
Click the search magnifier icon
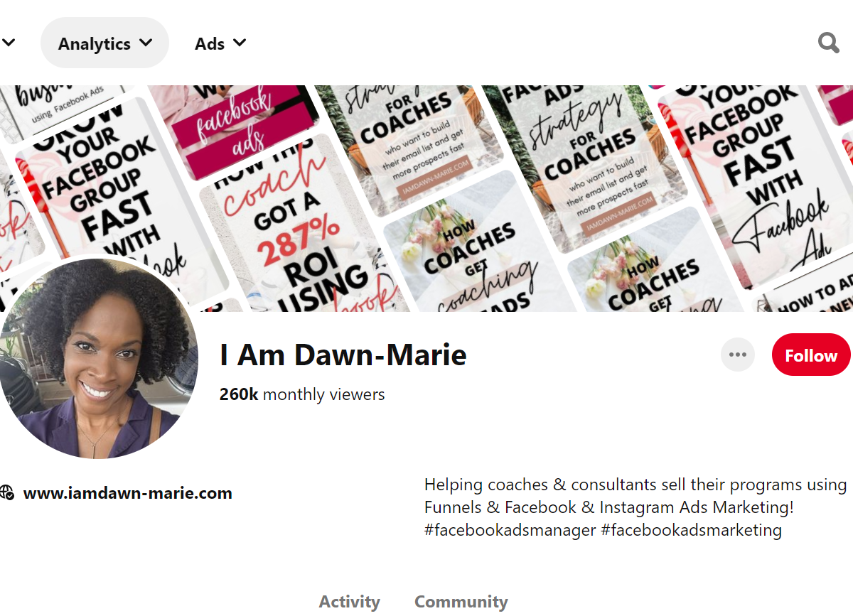pos(828,43)
